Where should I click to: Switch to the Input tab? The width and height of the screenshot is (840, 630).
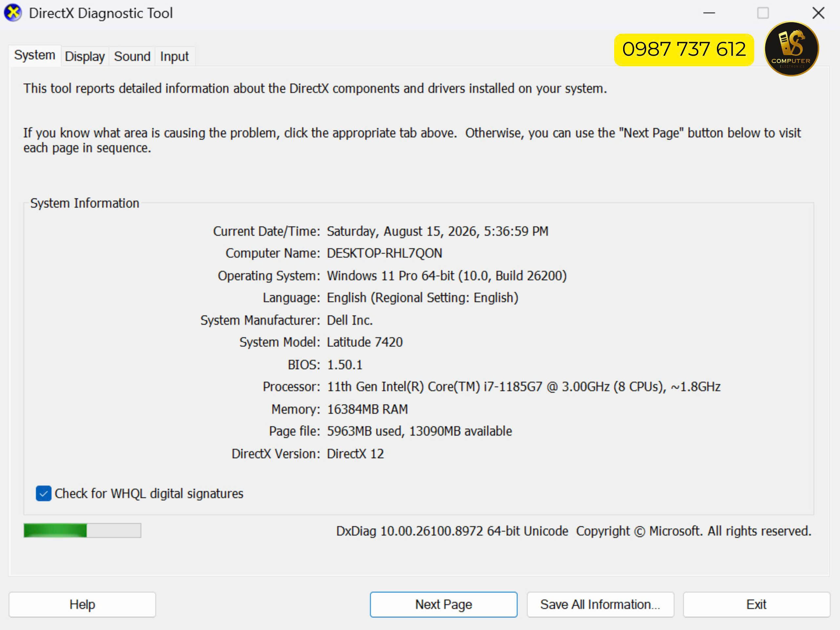174,56
